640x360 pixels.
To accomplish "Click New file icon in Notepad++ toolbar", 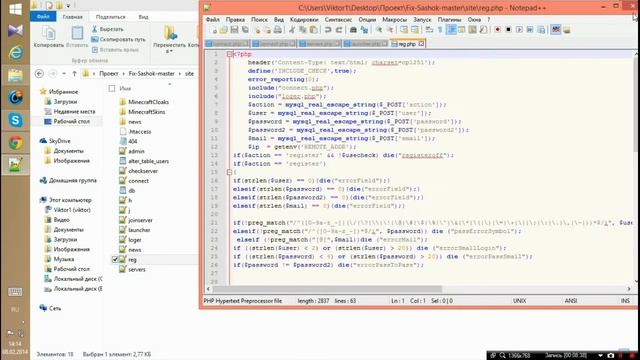I will (x=214, y=30).
